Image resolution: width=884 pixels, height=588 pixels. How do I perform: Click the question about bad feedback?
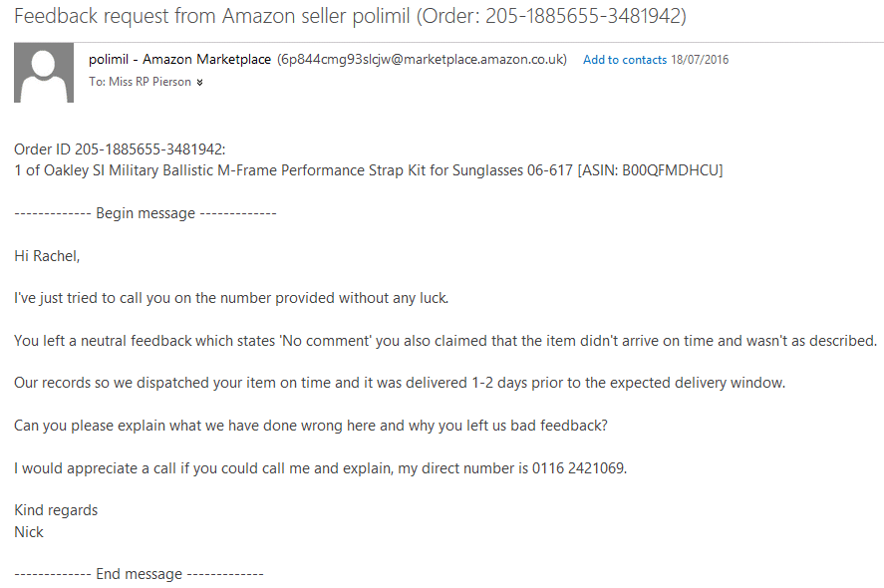(311, 426)
